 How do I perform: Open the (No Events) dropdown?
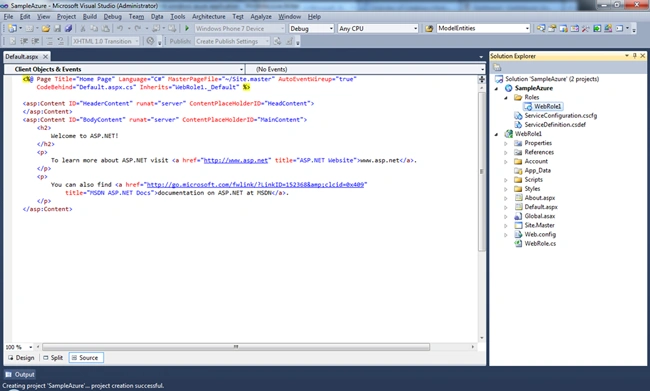[482, 69]
